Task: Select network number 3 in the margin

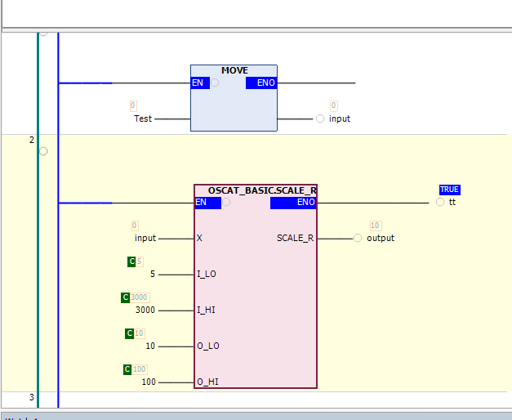Action: tap(32, 397)
